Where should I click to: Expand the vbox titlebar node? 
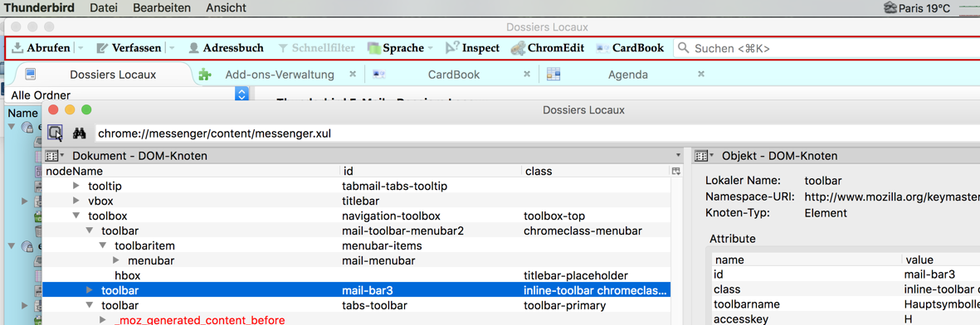tap(76, 201)
